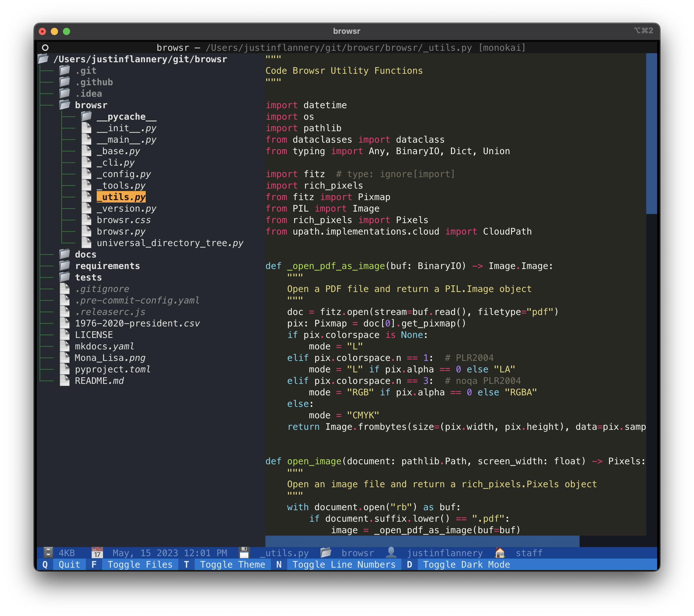Toggle Line Numbers in the footer
This screenshot has height=616, width=694.
[344, 564]
